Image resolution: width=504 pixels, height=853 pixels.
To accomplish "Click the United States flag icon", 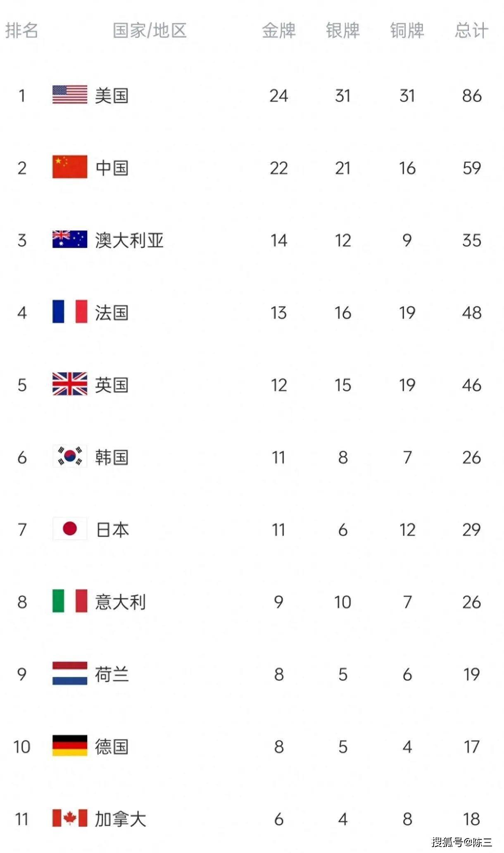I will click(70, 95).
